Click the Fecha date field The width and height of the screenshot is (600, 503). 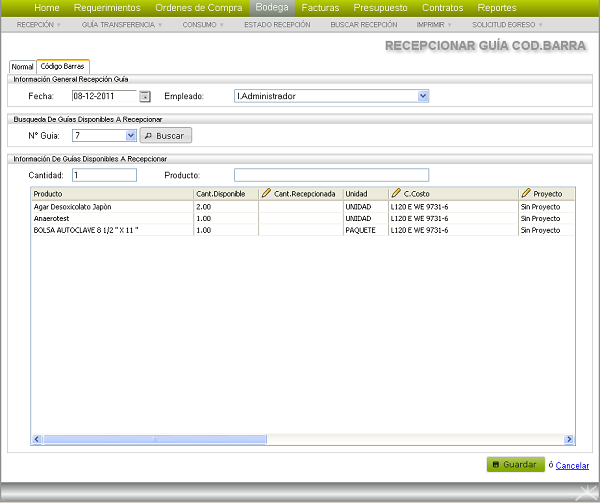coord(104,96)
